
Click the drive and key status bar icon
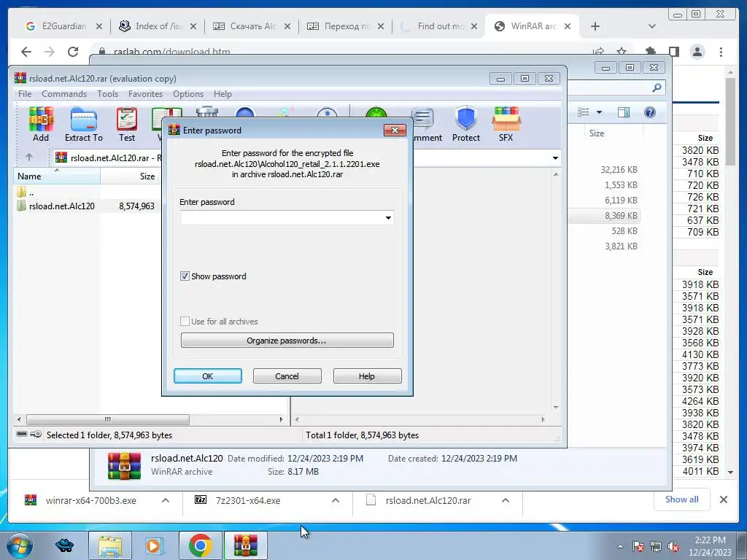29,435
